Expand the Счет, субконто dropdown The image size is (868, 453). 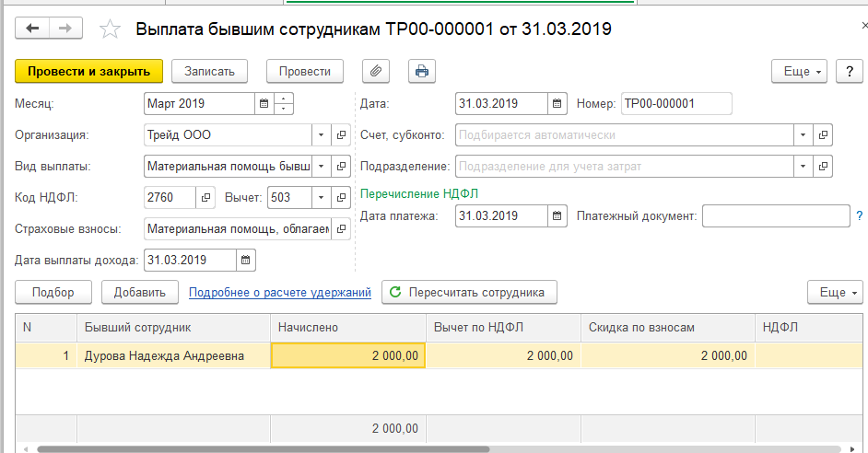803,135
